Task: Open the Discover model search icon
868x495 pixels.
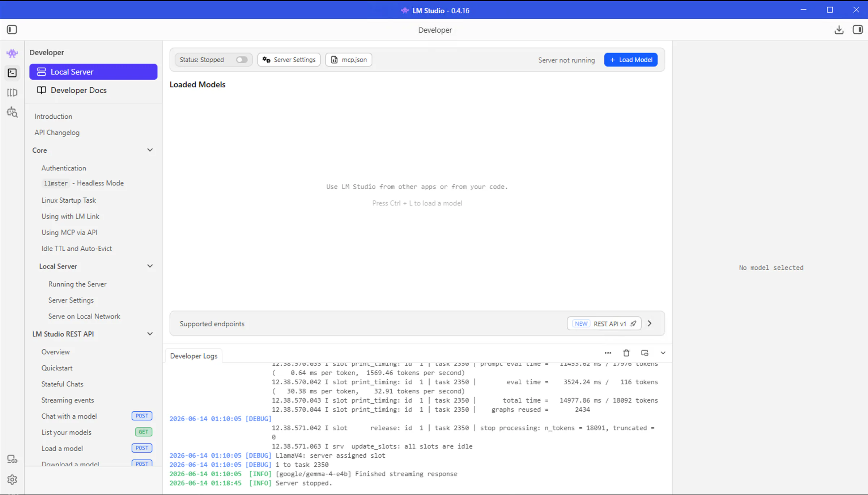Action: pyautogui.click(x=12, y=112)
